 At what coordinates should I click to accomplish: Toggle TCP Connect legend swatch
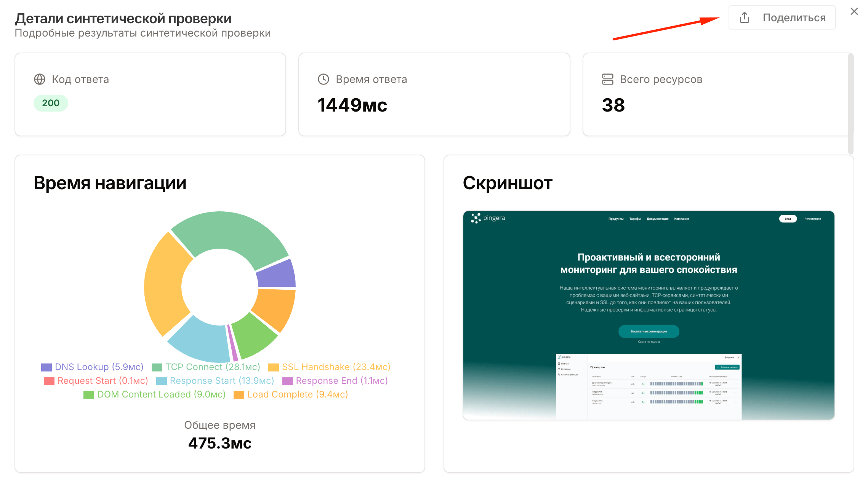(x=157, y=367)
